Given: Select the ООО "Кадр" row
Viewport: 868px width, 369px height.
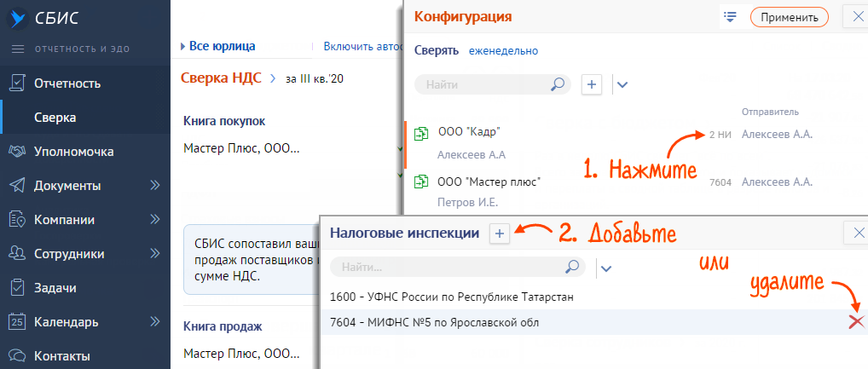Looking at the screenshot, I should point(636,143).
